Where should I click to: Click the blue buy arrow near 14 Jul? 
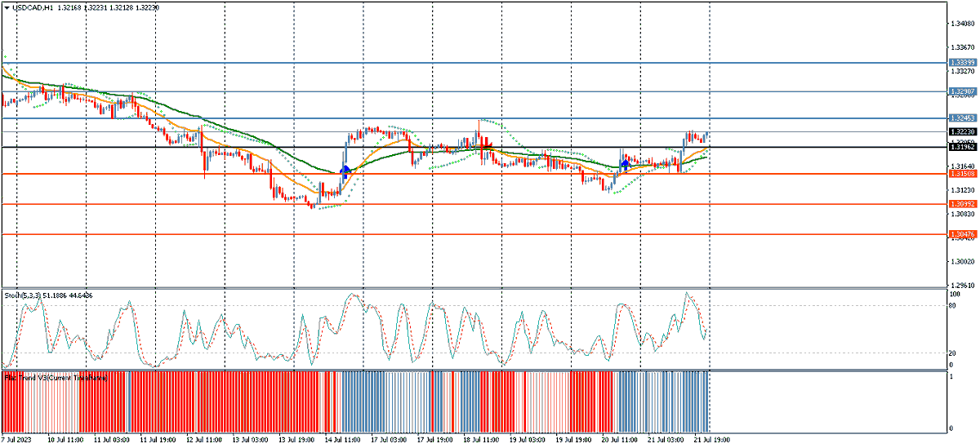click(x=345, y=171)
